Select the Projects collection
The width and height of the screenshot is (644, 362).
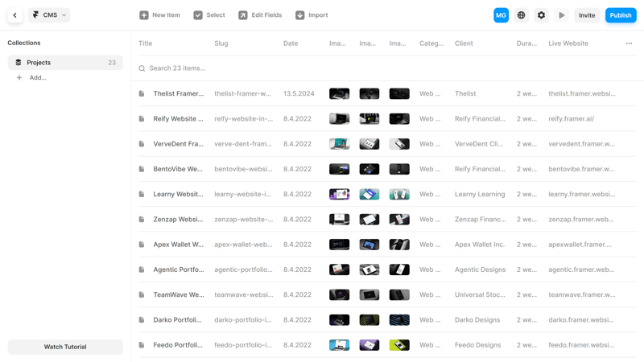click(65, 63)
